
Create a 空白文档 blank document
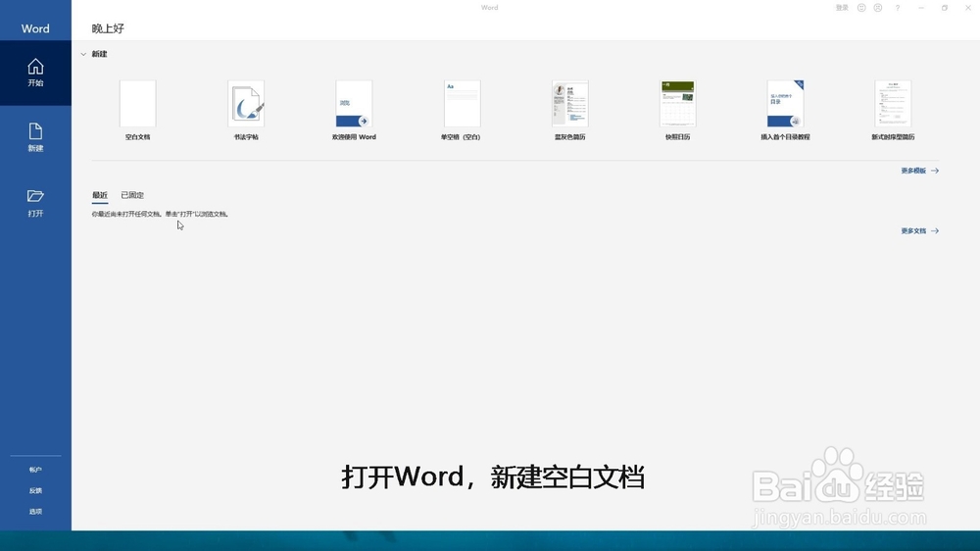point(137,110)
